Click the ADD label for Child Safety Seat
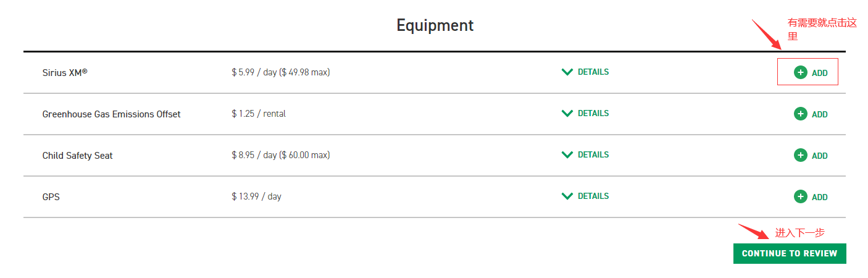The height and width of the screenshot is (278, 868). 819,156
